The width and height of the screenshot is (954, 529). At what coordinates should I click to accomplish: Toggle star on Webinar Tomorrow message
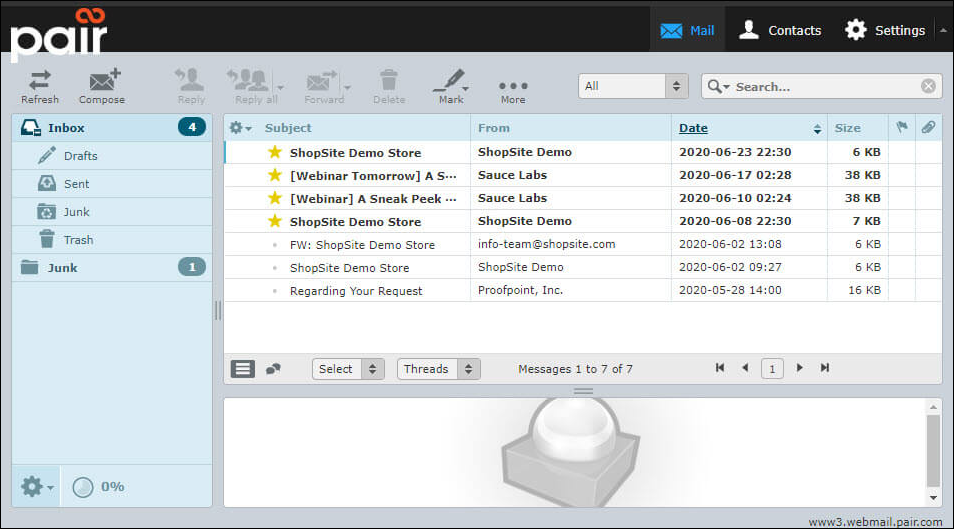pyautogui.click(x=275, y=175)
